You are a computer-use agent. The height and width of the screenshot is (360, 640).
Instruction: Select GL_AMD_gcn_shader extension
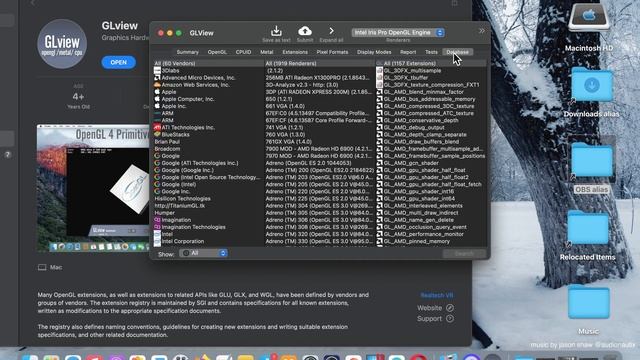click(x=431, y=163)
